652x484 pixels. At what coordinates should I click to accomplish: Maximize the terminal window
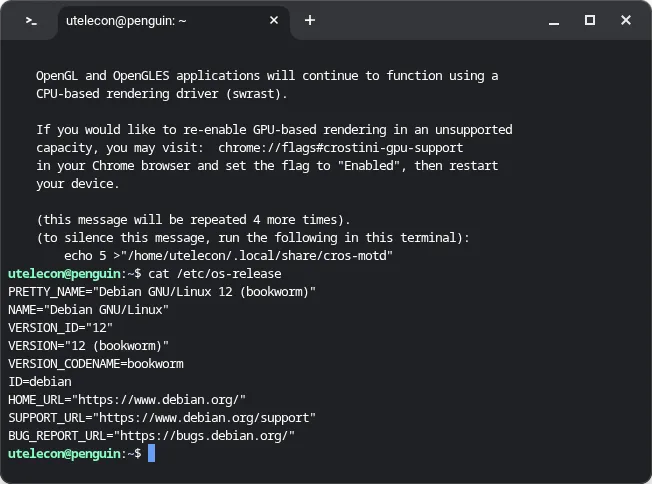pyautogui.click(x=590, y=20)
